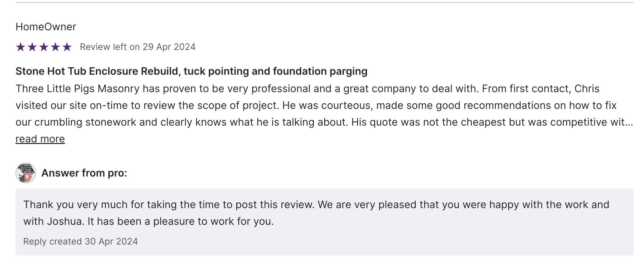Click the name Joshua in the reply

[64, 222]
